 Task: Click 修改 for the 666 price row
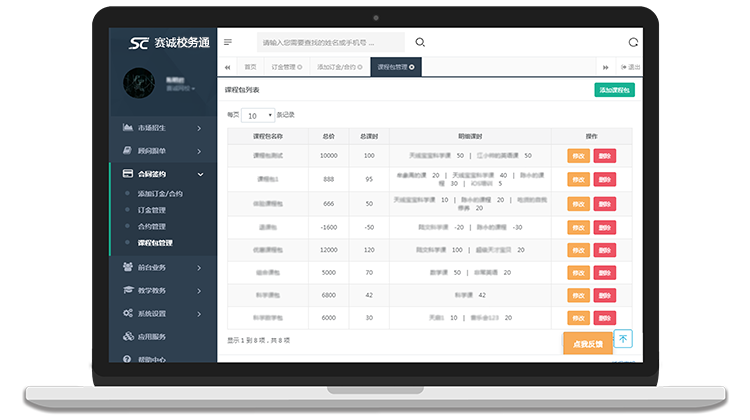tap(578, 204)
